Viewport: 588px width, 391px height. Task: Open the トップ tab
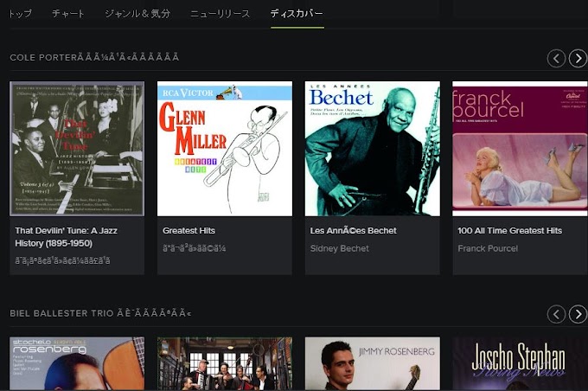20,14
